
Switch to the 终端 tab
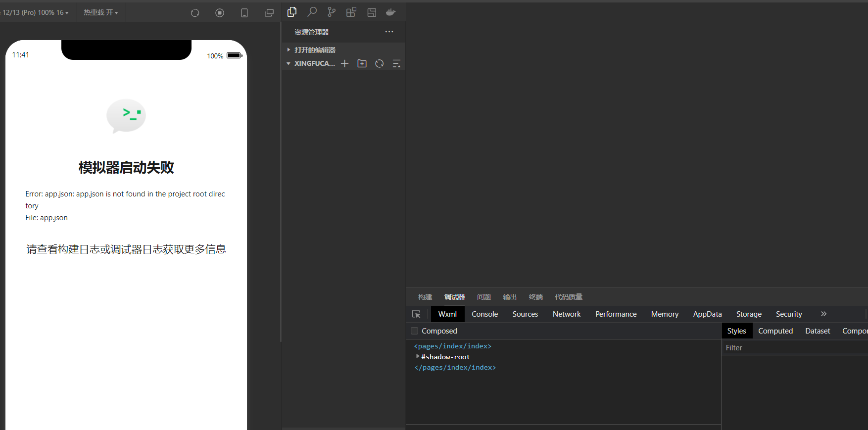(536, 297)
